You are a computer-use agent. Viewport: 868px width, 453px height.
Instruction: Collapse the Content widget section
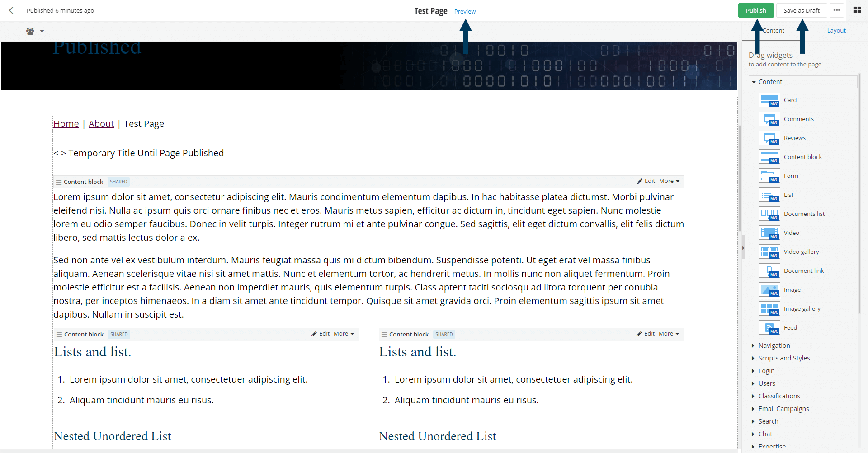point(802,82)
